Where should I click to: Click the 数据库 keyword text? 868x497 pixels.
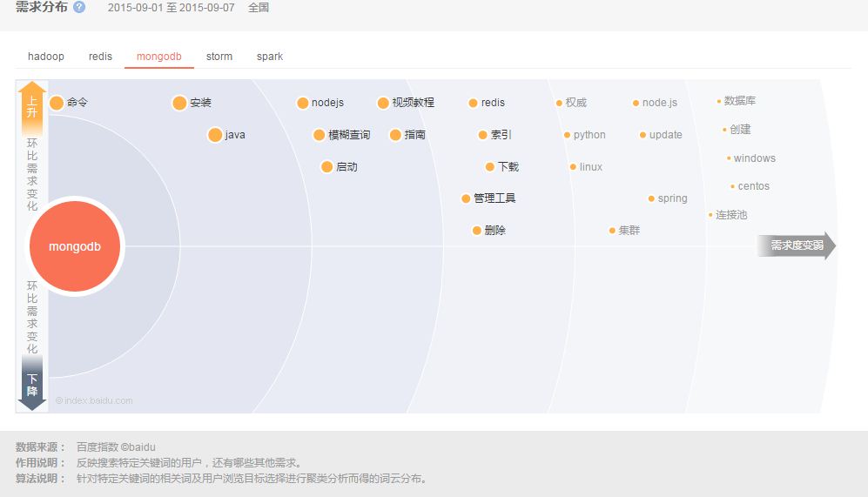click(x=739, y=101)
